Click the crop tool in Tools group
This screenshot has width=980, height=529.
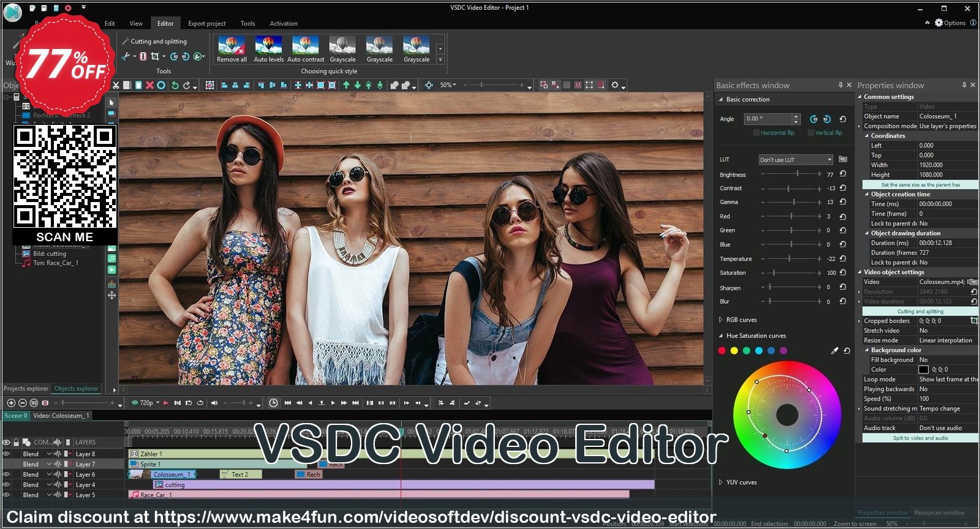[x=155, y=56]
